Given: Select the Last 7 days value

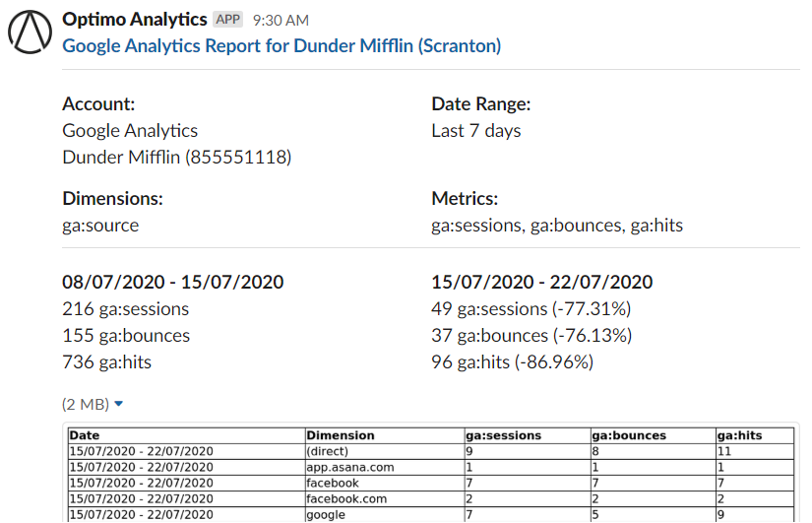Looking at the screenshot, I should (476, 131).
